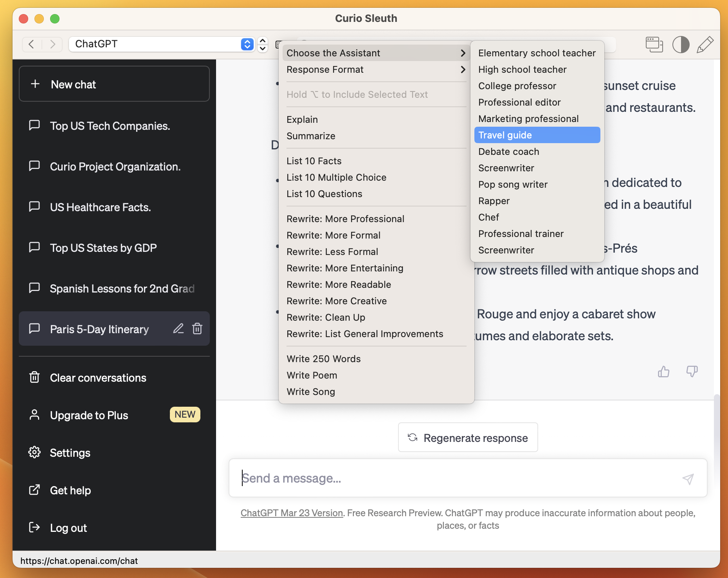Pick Chef assistant

pos(537,217)
